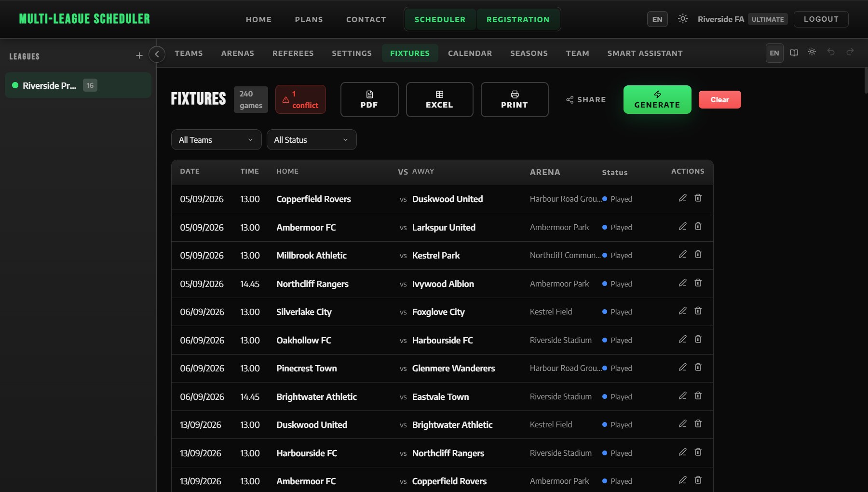Print the fixtures list
The width and height of the screenshot is (868, 492).
coord(515,99)
